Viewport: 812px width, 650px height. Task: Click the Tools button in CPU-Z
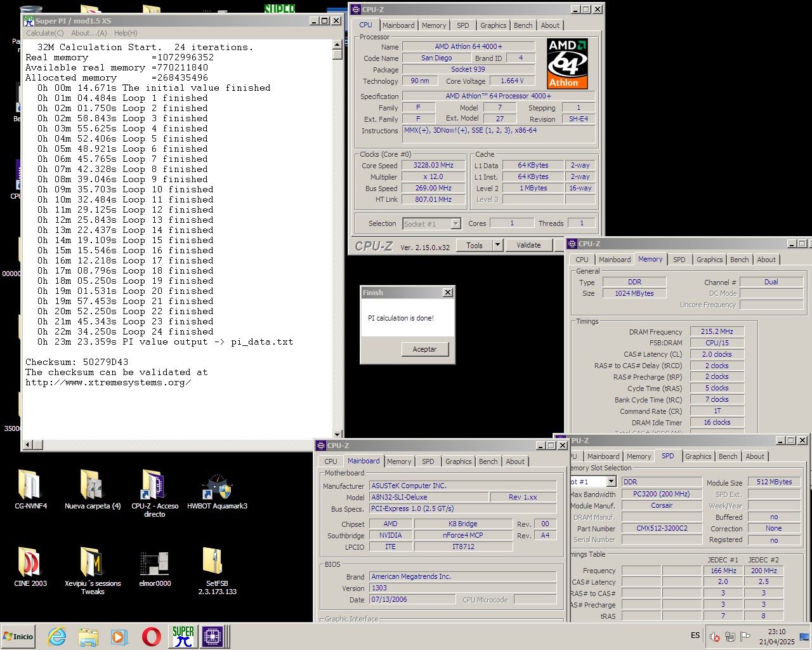(x=474, y=245)
